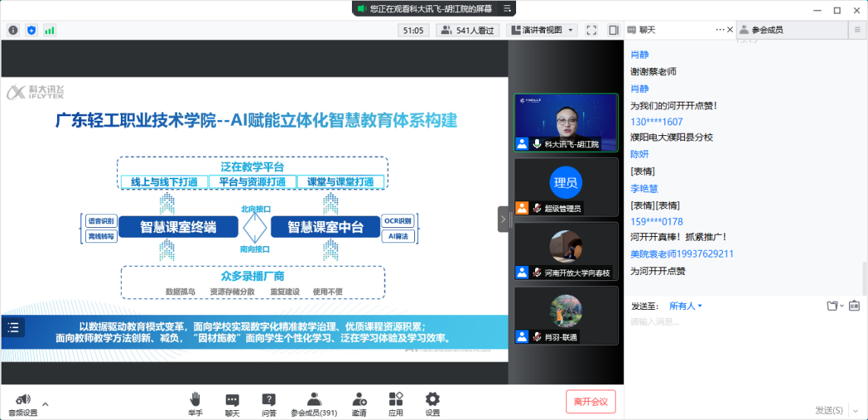Expand the audio settings arrow
This screenshot has width=868, height=420.
tap(46, 404)
